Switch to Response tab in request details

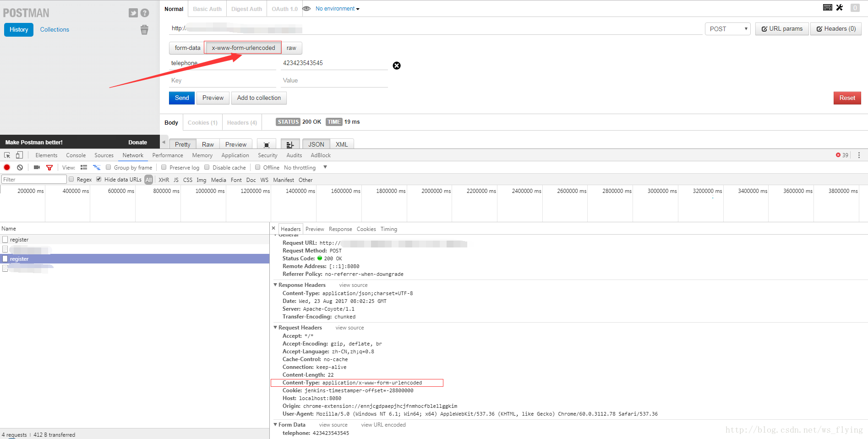340,229
